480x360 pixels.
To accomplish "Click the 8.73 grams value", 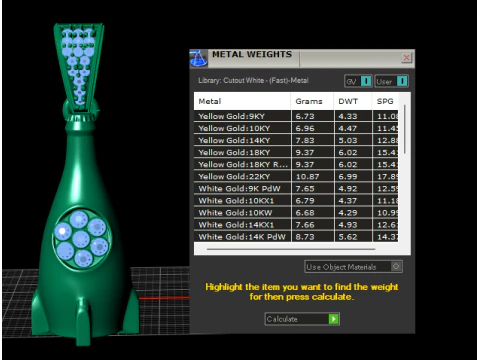I will [305, 237].
